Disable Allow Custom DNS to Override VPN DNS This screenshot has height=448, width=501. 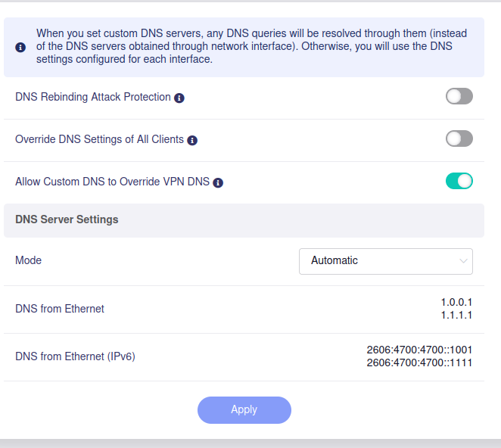point(459,181)
